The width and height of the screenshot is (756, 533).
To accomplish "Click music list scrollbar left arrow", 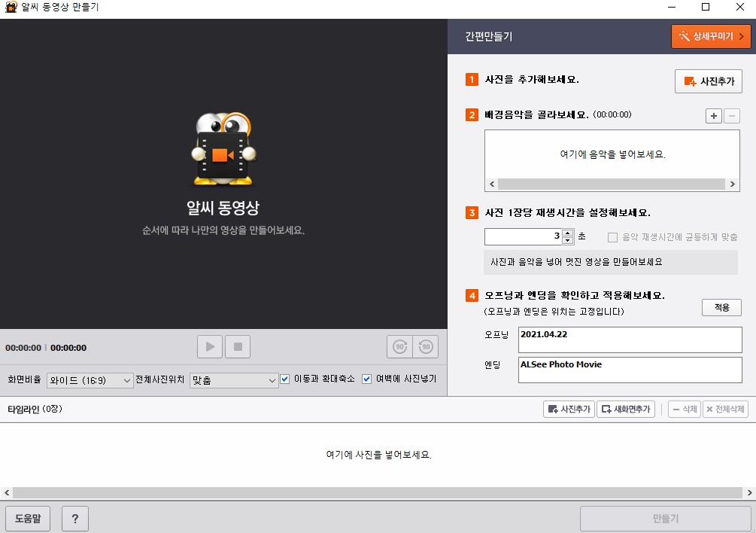I will pos(492,184).
